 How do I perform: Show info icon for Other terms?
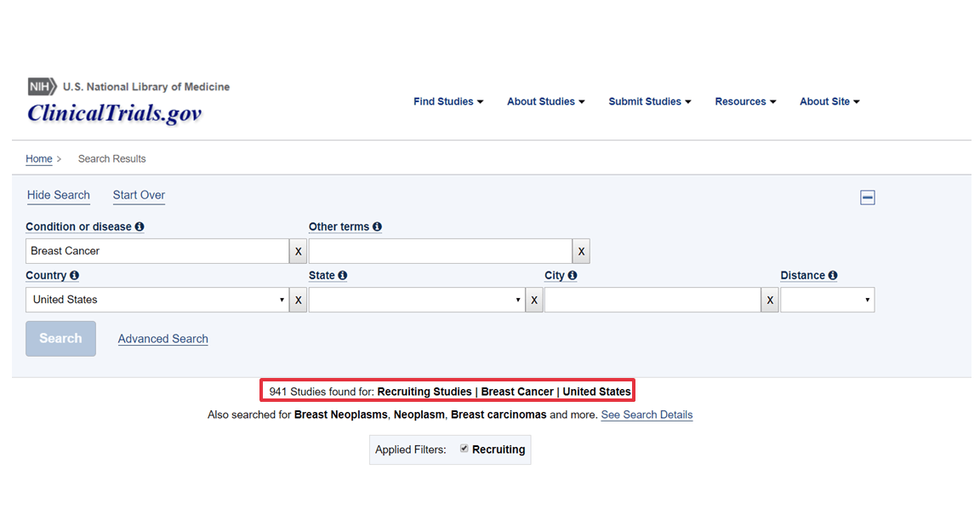[377, 226]
